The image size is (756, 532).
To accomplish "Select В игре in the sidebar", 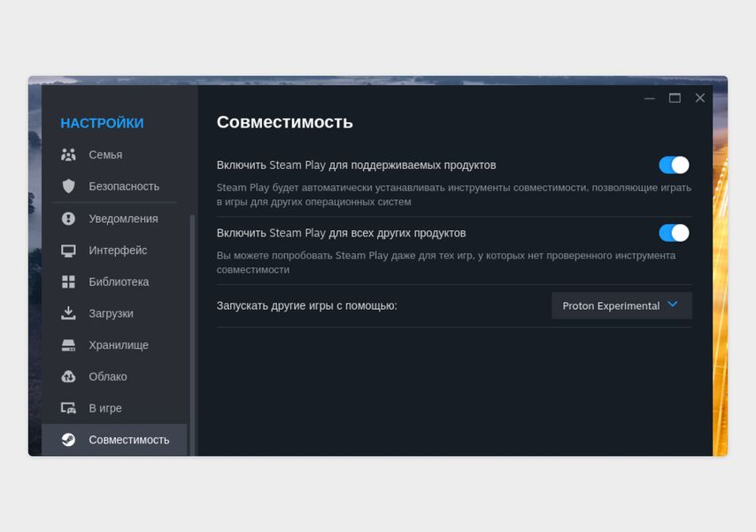I will click(x=114, y=408).
